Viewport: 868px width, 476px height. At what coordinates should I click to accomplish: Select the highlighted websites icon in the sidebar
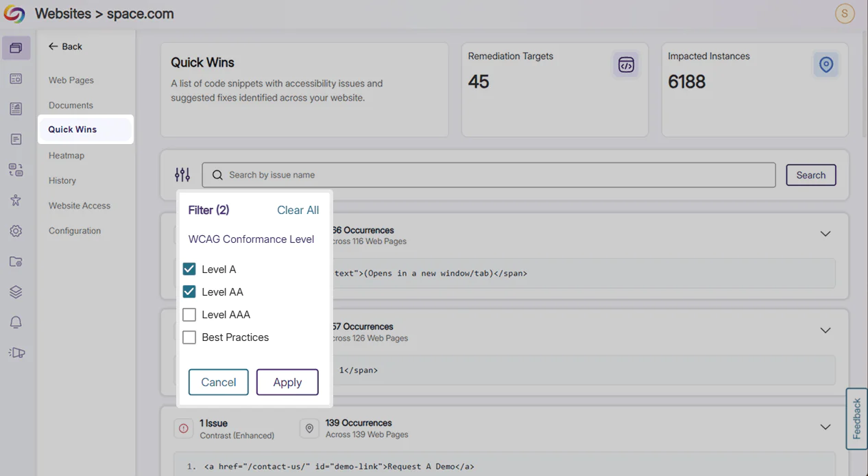click(16, 48)
